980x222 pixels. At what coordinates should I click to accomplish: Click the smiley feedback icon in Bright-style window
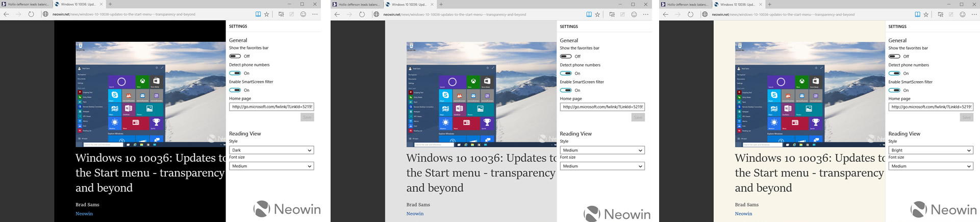(x=963, y=14)
